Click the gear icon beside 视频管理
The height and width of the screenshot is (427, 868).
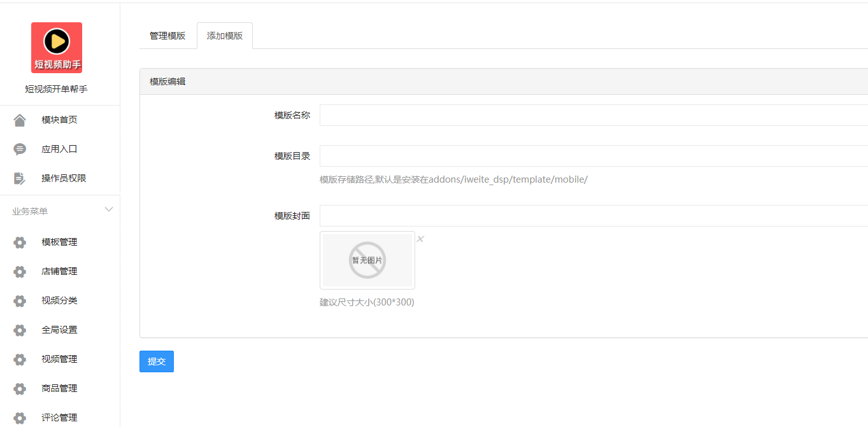pos(20,360)
